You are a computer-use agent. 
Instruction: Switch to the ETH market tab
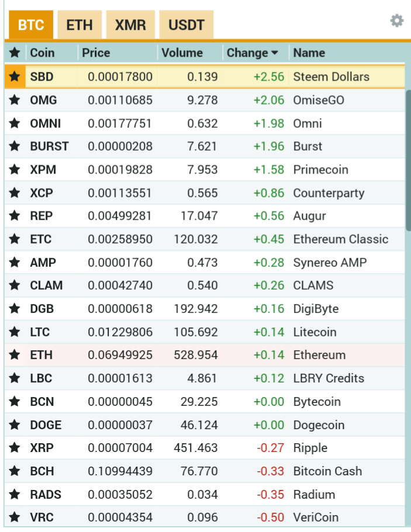[80, 25]
